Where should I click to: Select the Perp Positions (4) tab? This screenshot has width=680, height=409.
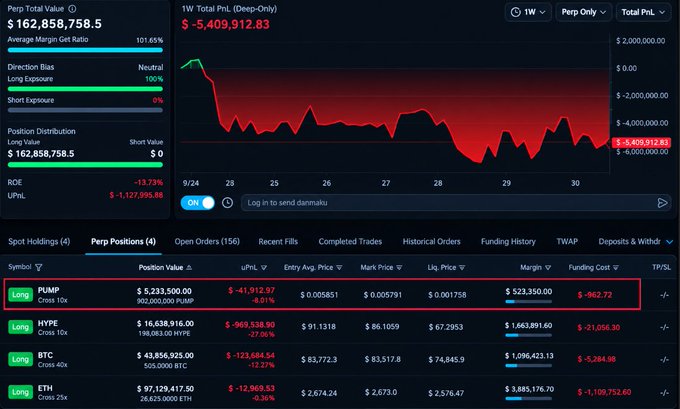pyautogui.click(x=123, y=242)
